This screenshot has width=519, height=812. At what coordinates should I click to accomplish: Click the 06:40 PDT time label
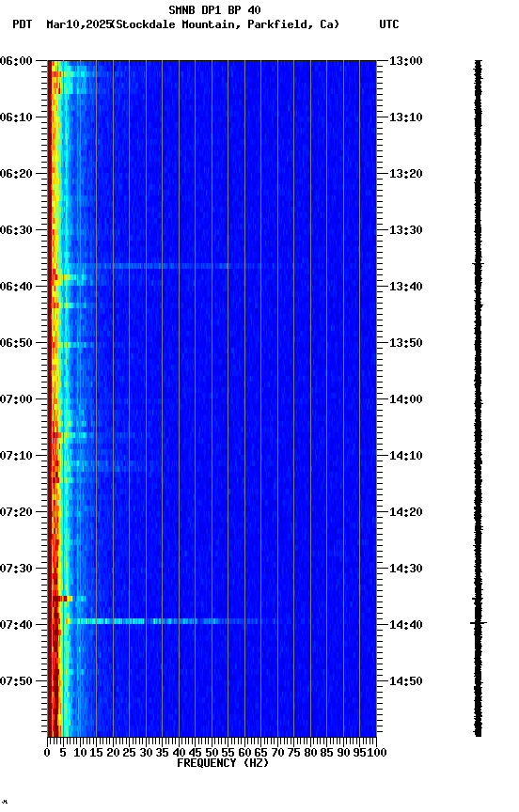click(16, 287)
